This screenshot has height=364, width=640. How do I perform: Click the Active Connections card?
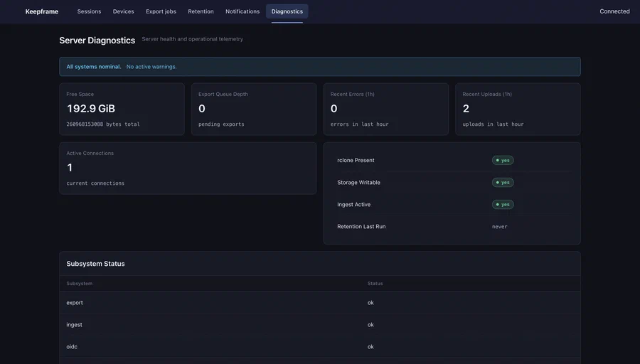coord(188,168)
